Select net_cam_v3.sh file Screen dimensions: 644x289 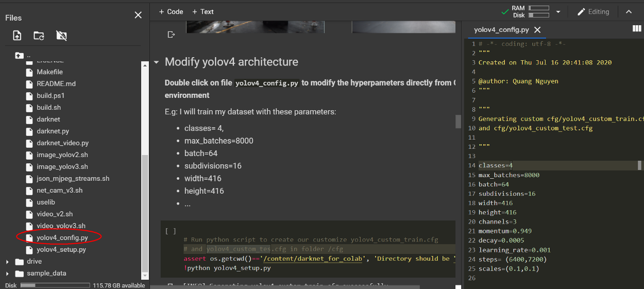click(59, 190)
